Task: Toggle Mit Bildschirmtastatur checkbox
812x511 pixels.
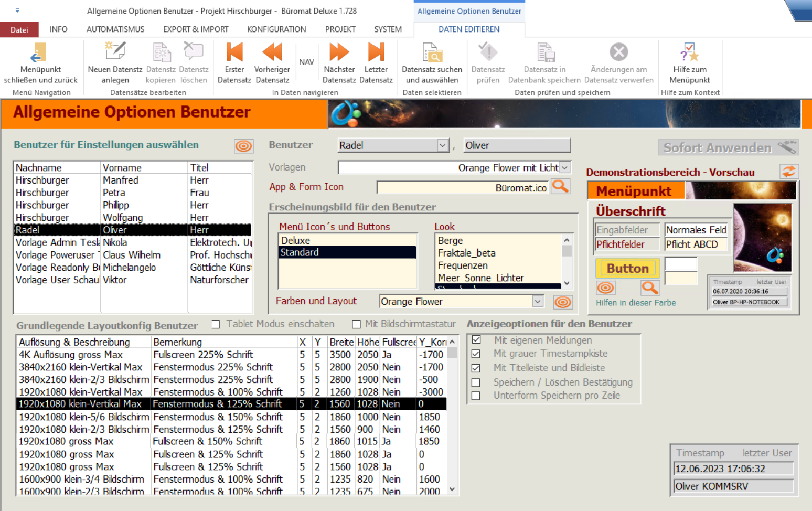Action: (x=356, y=324)
